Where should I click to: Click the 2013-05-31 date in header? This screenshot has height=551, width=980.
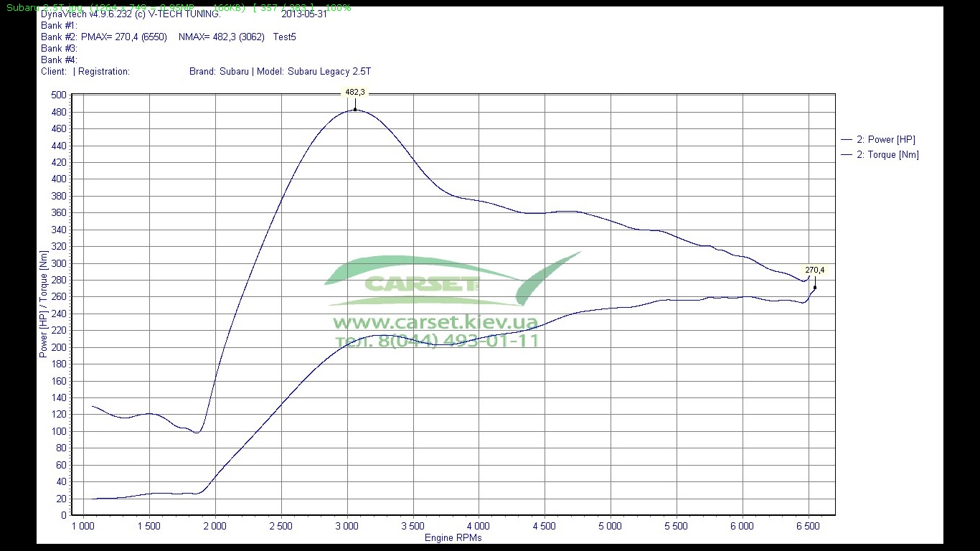[x=304, y=14]
